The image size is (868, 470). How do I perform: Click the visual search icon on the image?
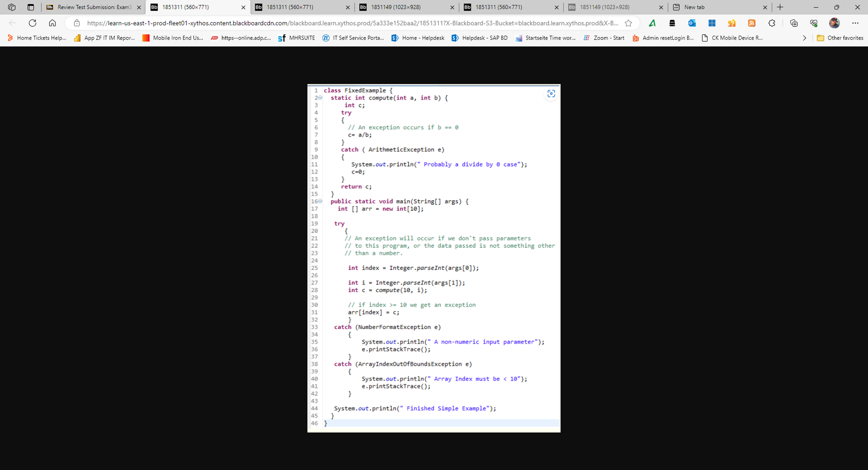click(x=551, y=94)
